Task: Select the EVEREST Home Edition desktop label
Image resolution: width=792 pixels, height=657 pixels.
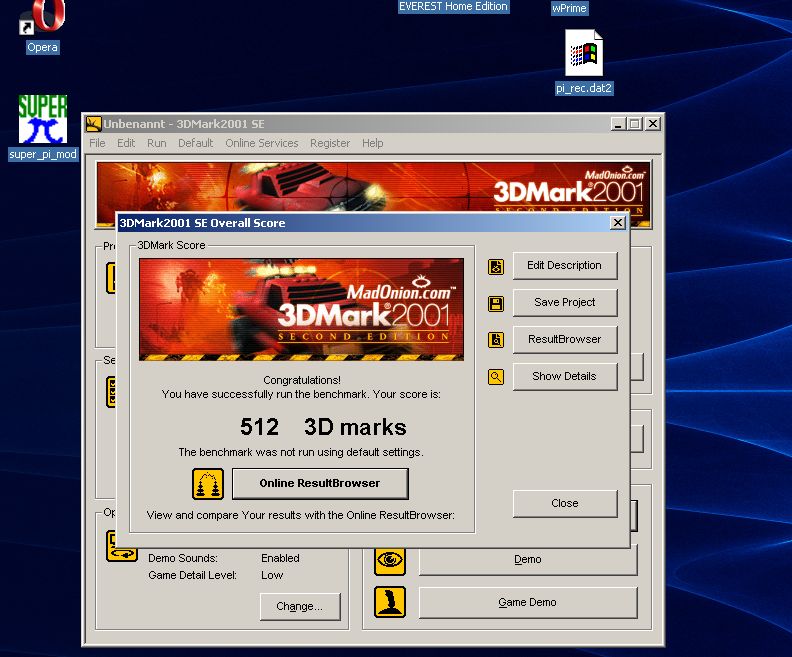Action: [453, 7]
